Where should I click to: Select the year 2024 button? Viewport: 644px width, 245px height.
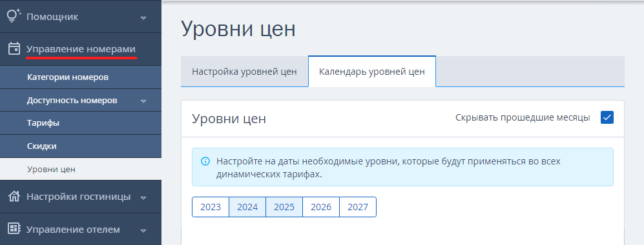point(247,207)
